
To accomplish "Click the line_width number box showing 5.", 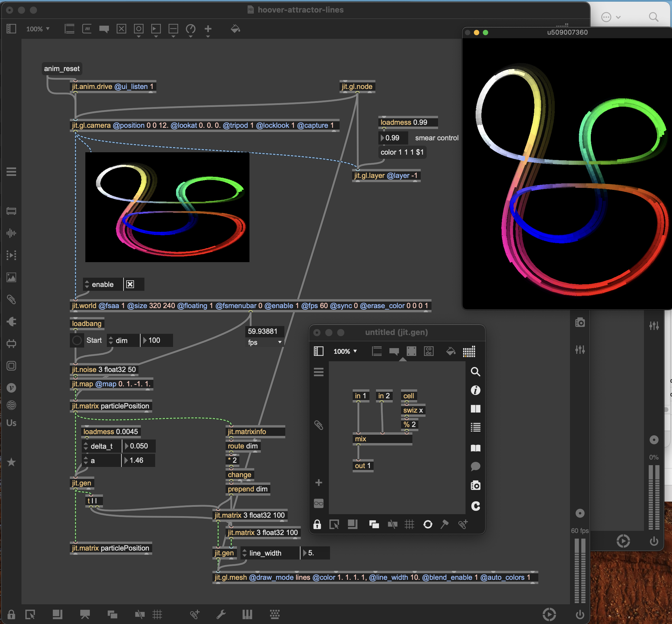I will tap(314, 553).
